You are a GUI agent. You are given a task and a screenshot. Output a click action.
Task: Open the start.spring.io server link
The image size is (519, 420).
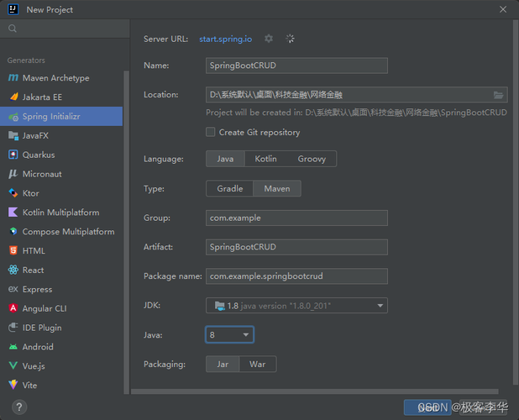point(227,39)
